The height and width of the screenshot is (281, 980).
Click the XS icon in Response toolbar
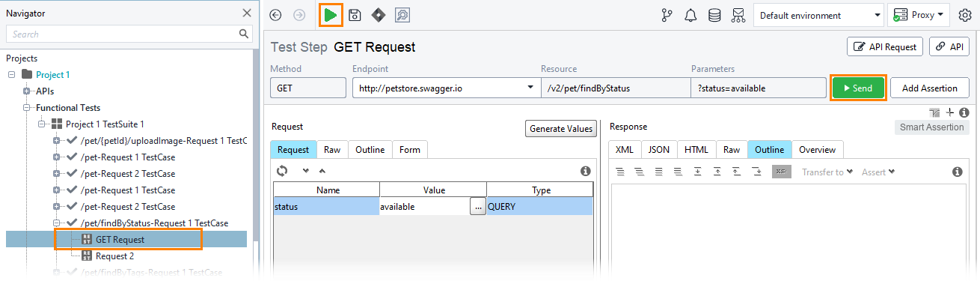[781, 172]
